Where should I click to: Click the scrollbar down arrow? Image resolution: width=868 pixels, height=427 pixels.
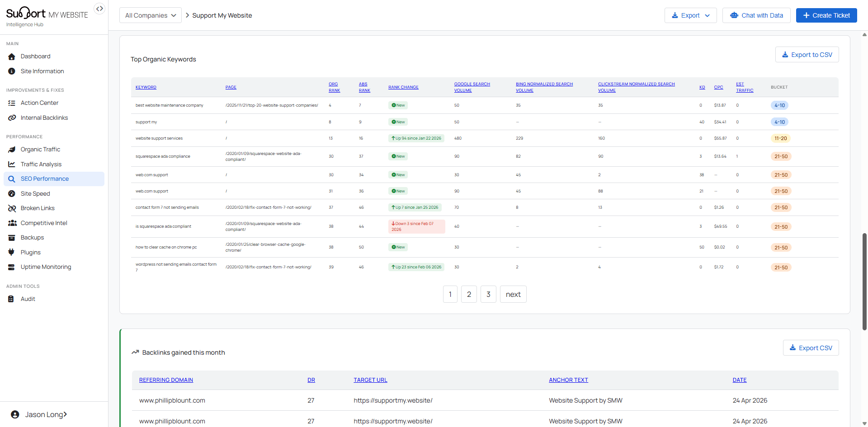864,424
